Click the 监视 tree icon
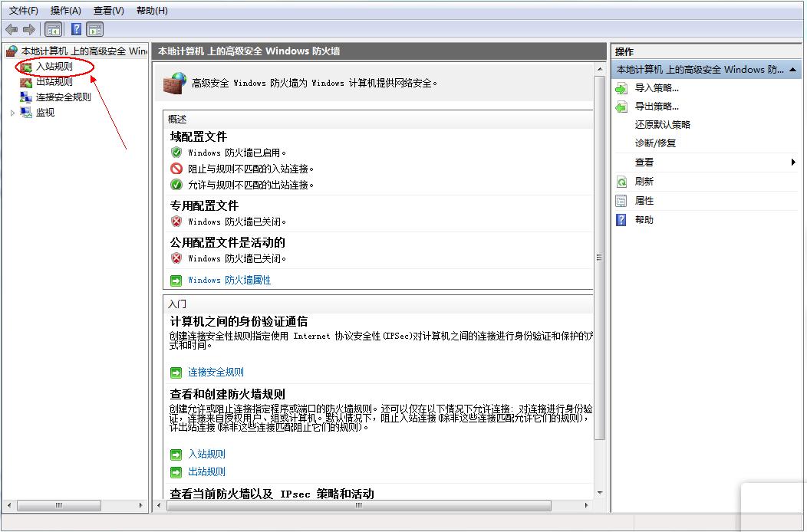 coord(26,112)
